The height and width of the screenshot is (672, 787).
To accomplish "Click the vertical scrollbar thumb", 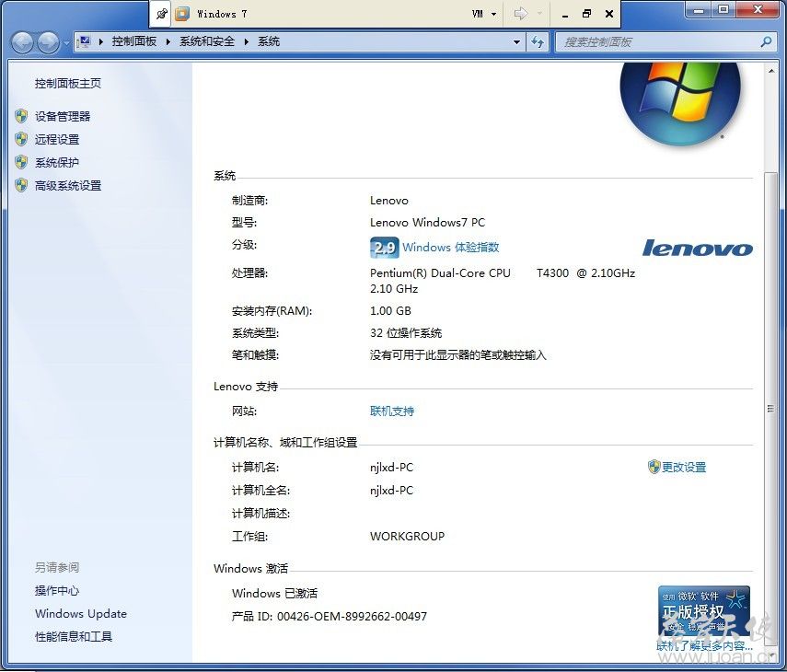I will coord(771,407).
